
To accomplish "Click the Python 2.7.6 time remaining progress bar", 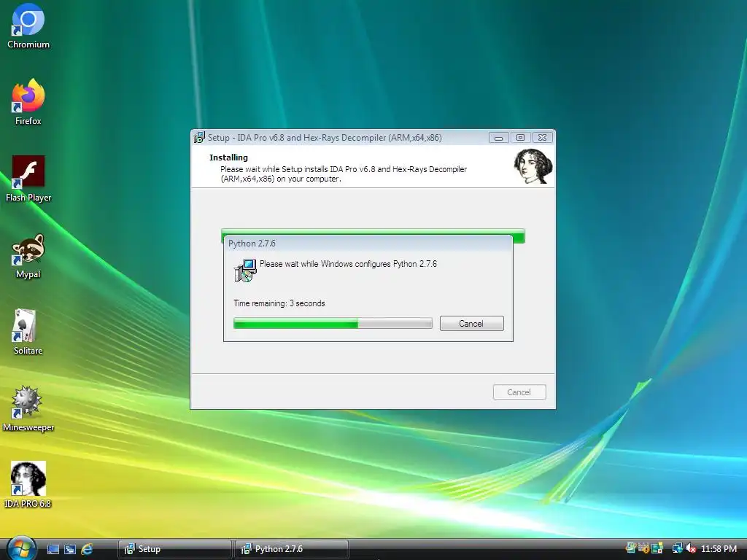I will click(x=333, y=323).
